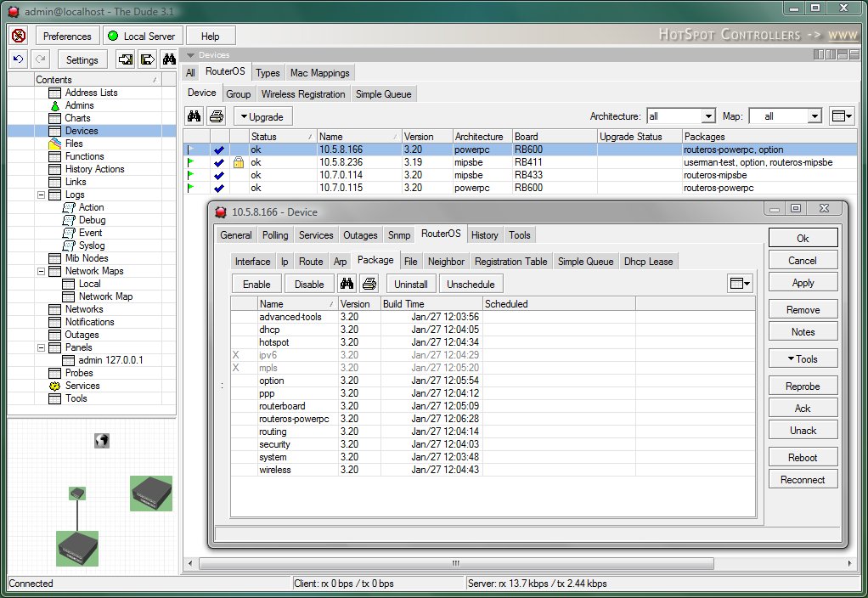Select History Actions in Contents tree
This screenshot has width=868, height=598.
[x=94, y=169]
